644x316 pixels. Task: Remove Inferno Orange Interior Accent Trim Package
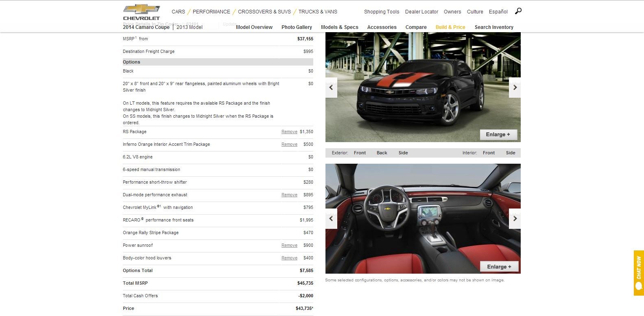[289, 145]
